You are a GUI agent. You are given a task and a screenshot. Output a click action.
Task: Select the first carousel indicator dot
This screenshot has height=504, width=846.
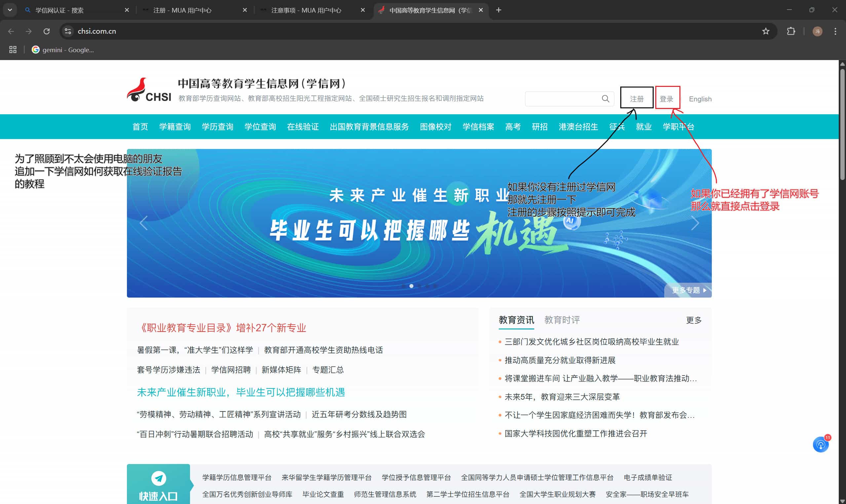(403, 286)
